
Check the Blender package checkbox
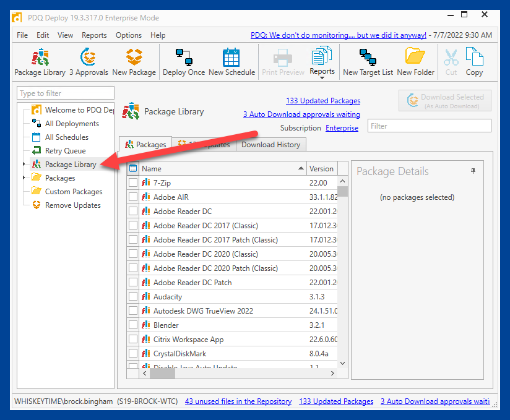[x=132, y=325]
